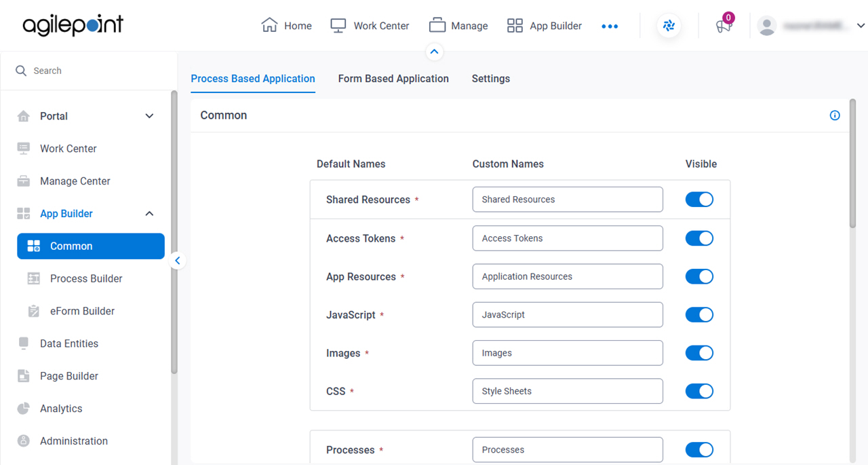Click the user avatar icon
868x465 pixels.
pos(767,26)
